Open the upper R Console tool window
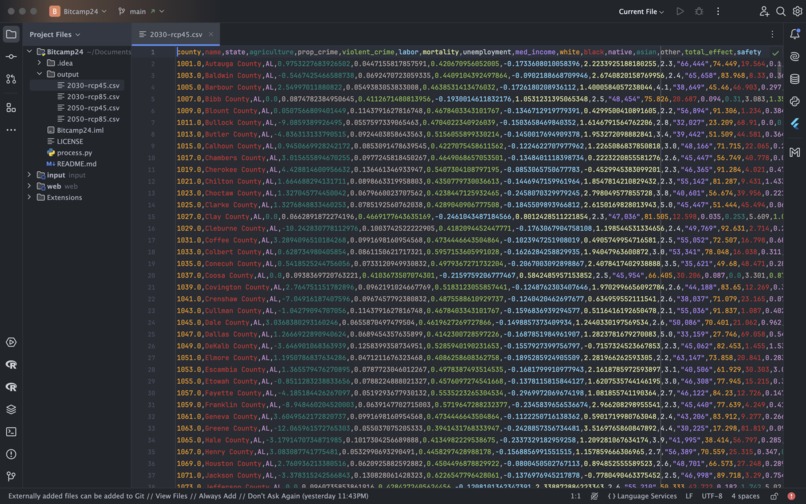 pos(11,365)
